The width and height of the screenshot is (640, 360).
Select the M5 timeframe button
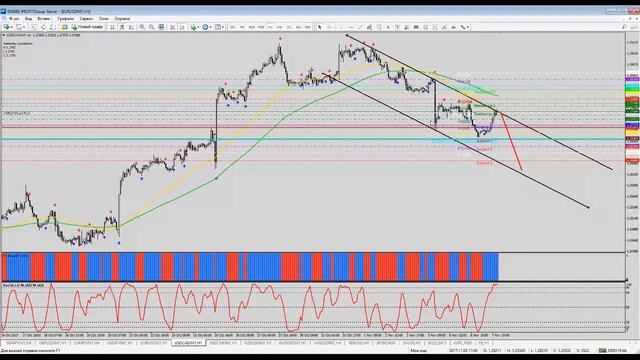(242, 27)
